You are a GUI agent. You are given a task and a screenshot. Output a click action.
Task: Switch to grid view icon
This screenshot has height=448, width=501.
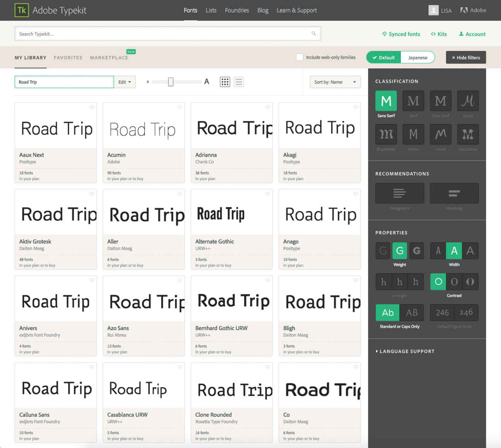pos(225,82)
